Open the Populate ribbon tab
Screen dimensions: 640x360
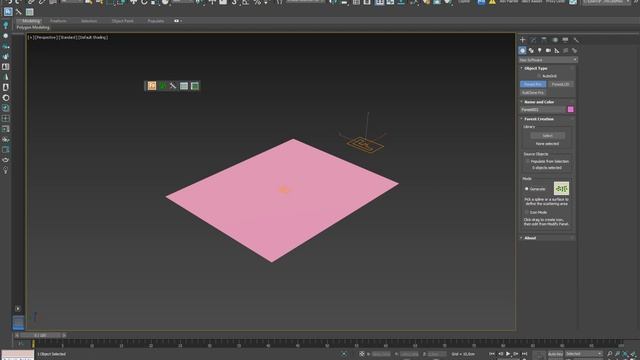click(x=156, y=21)
